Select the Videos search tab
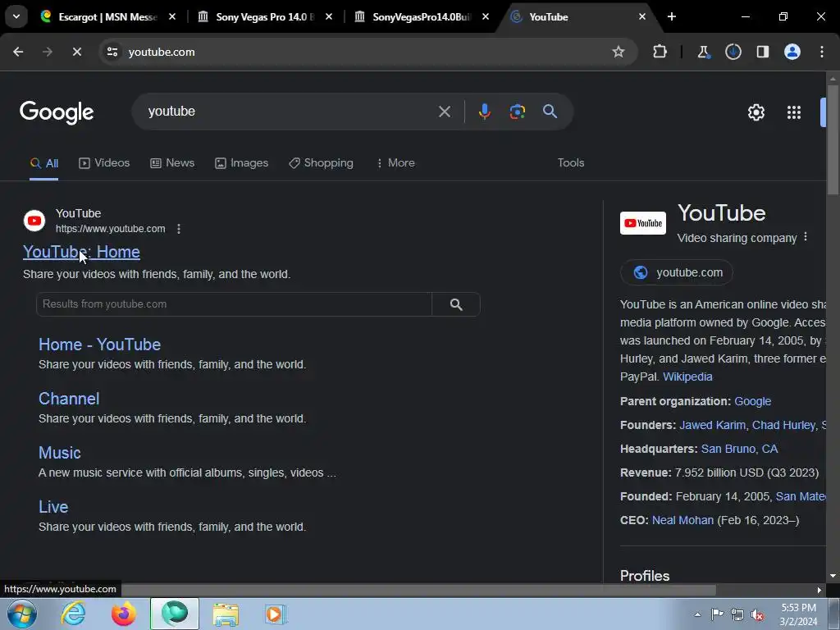840x630 pixels. 104,163
